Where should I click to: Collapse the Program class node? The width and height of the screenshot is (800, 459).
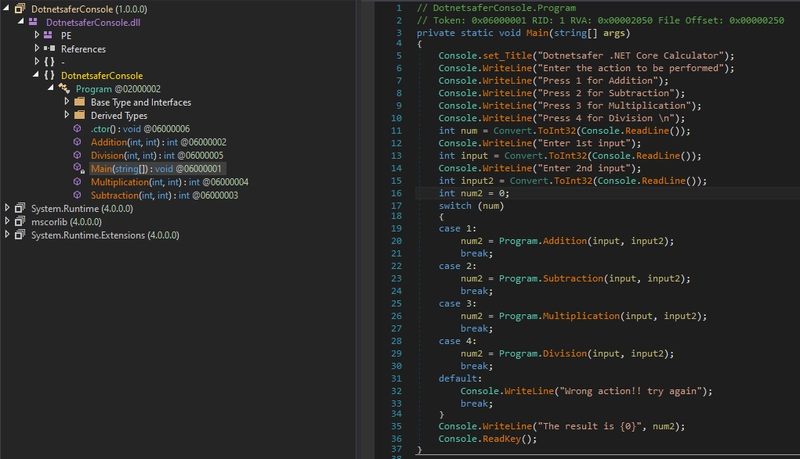click(x=51, y=88)
